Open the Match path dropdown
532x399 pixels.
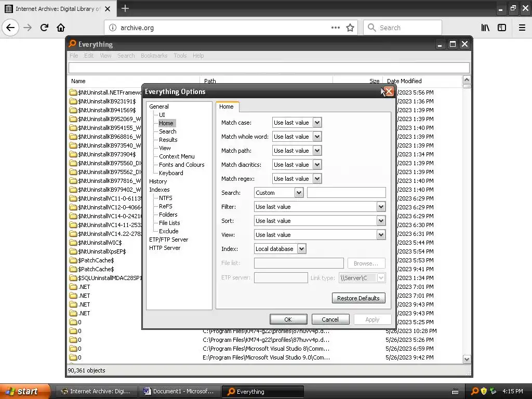317,151
